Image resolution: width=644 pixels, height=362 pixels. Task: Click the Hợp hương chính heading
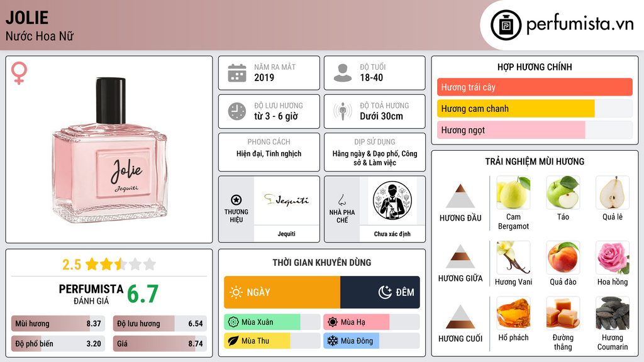(x=535, y=67)
